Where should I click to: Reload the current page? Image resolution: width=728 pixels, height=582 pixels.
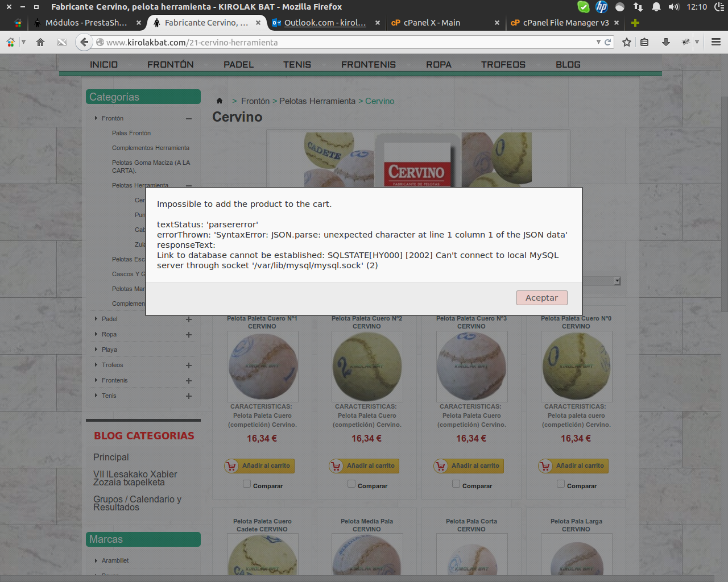pyautogui.click(x=607, y=42)
